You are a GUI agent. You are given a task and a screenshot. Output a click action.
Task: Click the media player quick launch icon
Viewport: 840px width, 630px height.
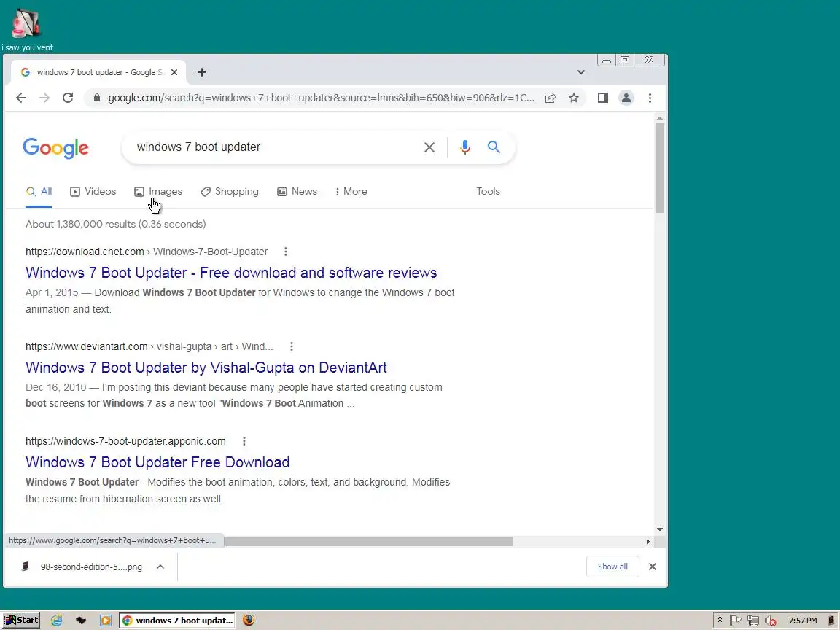(106, 621)
